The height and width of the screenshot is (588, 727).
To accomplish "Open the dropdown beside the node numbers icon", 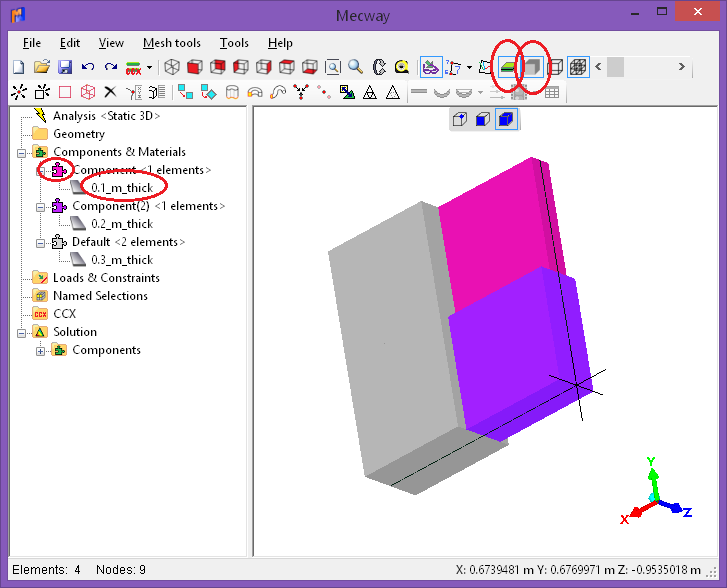I will (469, 68).
